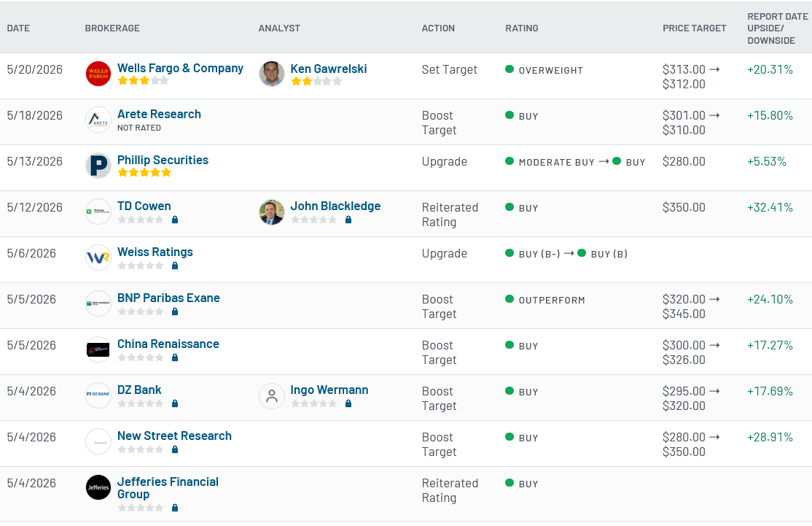Click the lock icon under BNP Paribas Exane

(175, 312)
